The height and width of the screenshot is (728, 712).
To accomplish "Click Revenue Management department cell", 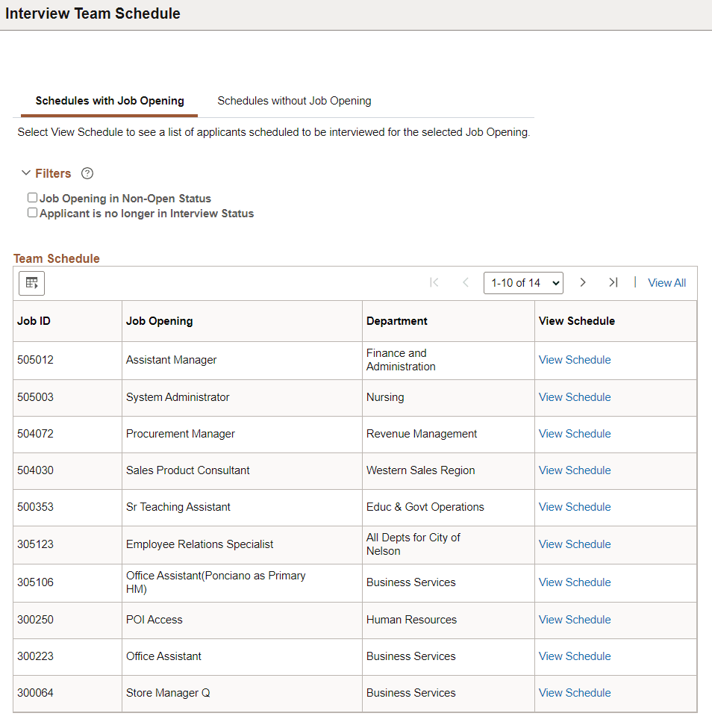I will pyautogui.click(x=449, y=434).
